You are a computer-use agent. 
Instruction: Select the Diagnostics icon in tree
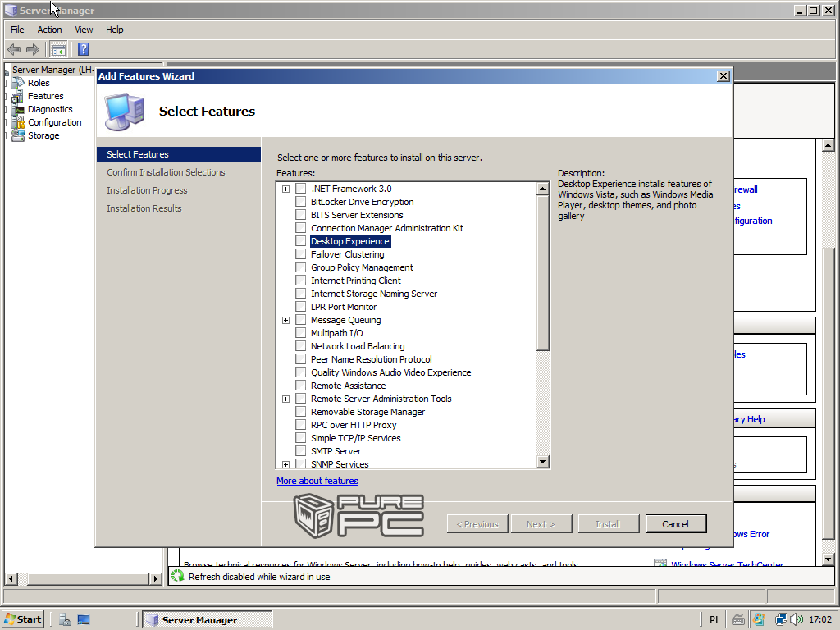[18, 109]
